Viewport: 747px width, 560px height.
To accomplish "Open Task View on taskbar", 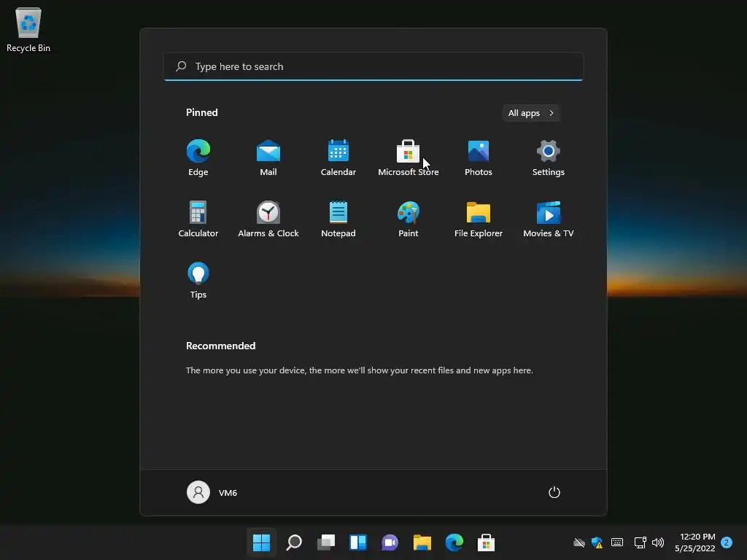I will (326, 542).
